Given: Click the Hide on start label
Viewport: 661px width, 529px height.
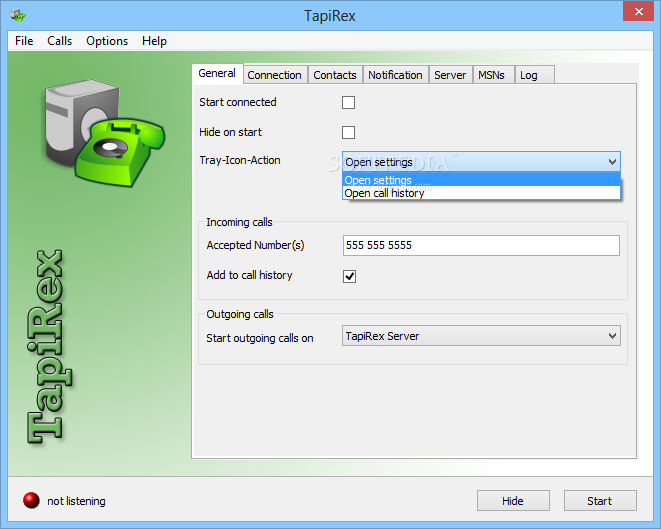Looking at the screenshot, I should click(230, 132).
